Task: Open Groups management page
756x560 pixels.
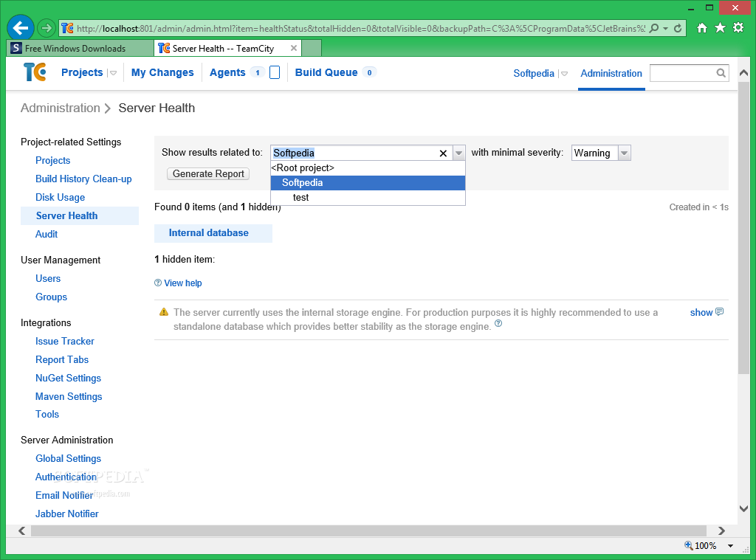Action: click(x=51, y=297)
